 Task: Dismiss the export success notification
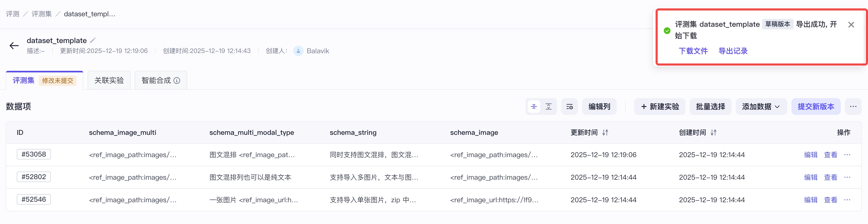[x=851, y=25]
